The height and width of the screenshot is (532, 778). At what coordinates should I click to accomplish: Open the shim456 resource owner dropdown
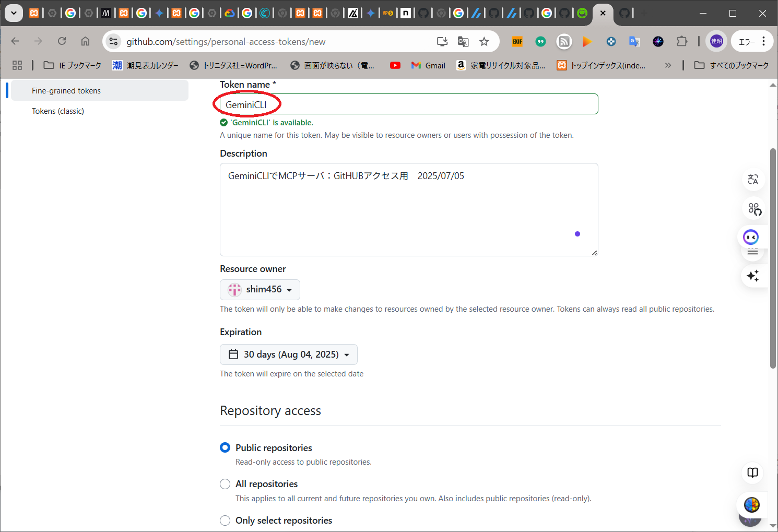click(260, 290)
